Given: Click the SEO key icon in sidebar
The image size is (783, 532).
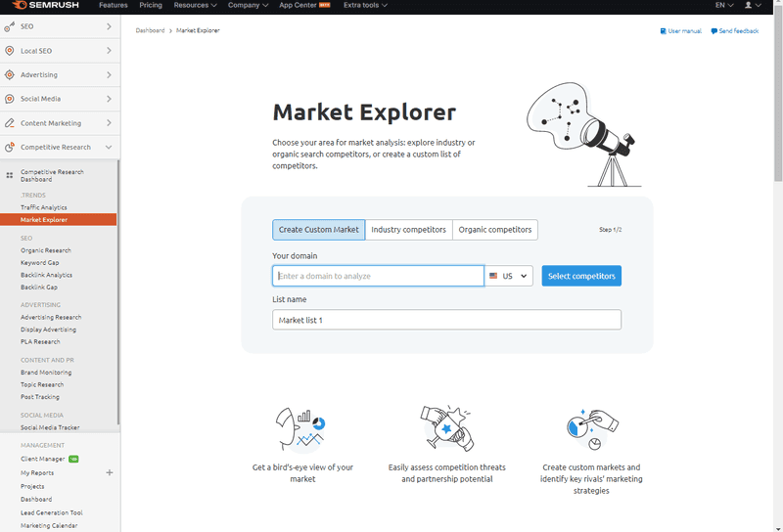Looking at the screenshot, I should [x=10, y=26].
